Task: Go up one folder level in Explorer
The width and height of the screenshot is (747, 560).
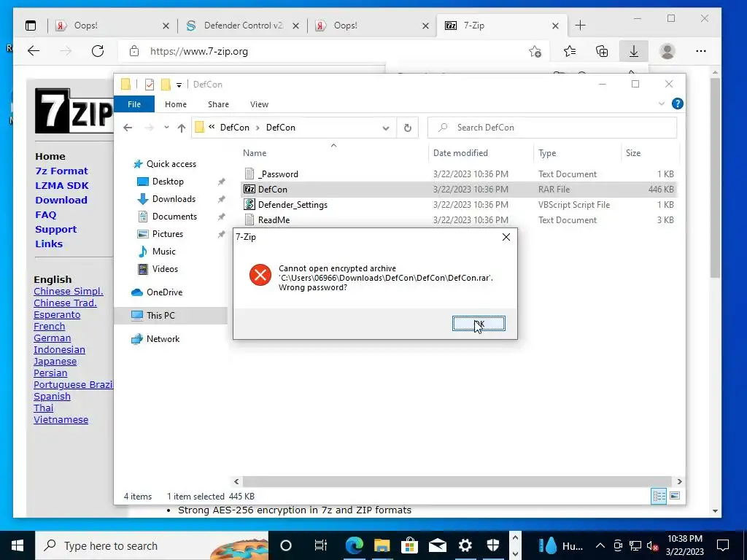Action: click(x=182, y=128)
